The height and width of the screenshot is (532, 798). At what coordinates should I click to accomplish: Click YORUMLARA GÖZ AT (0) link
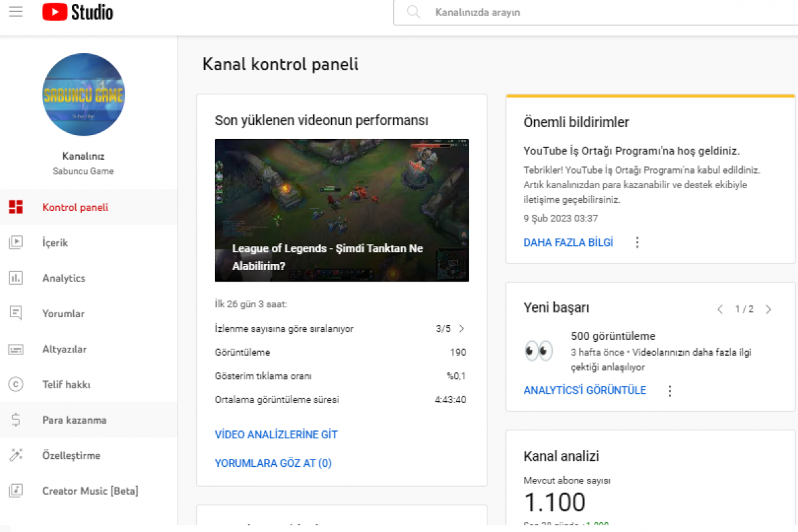click(273, 464)
